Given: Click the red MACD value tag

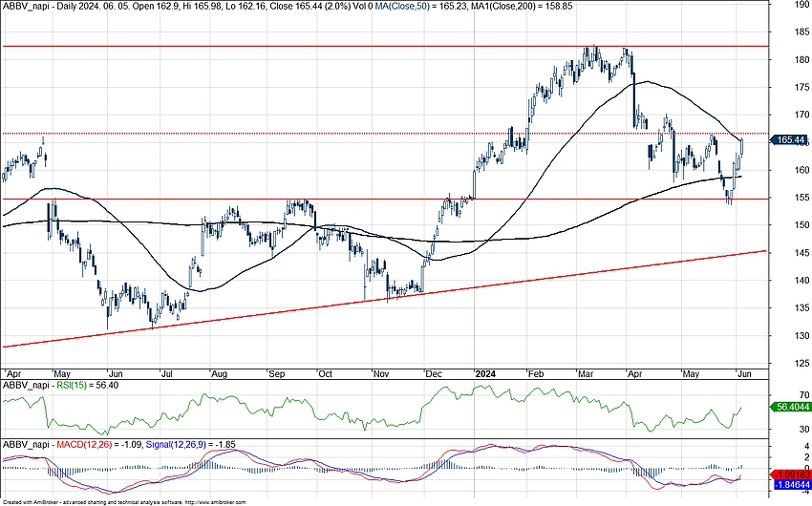Looking at the screenshot, I should 789,474.
